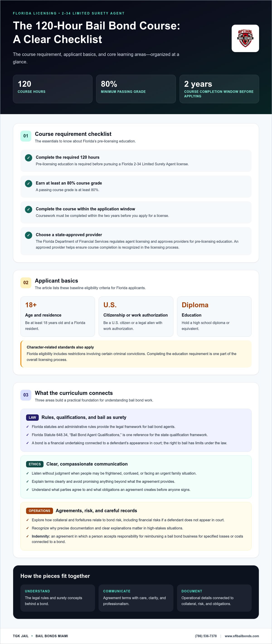Click the 18+ Age and residence card
The height and width of the screenshot is (644, 272).
58,317
